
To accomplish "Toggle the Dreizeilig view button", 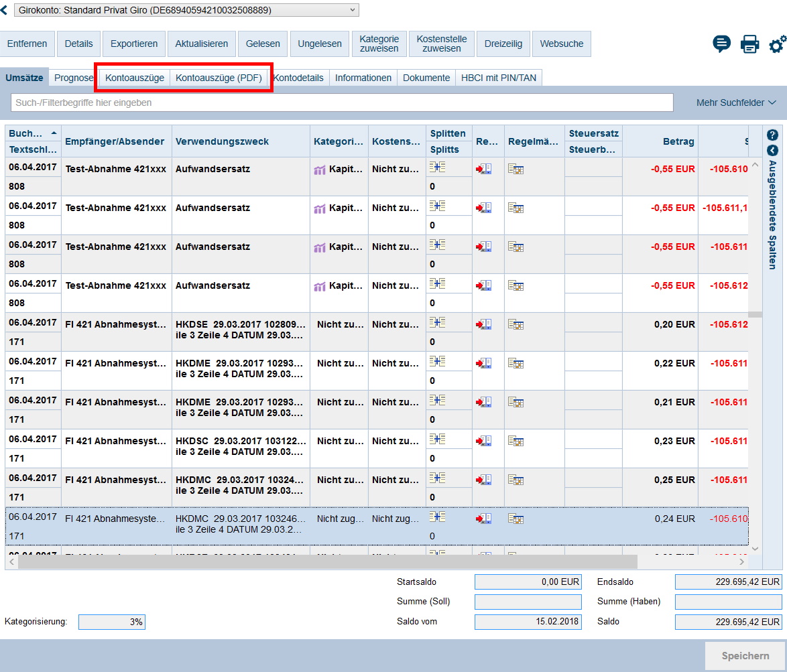I will (503, 44).
